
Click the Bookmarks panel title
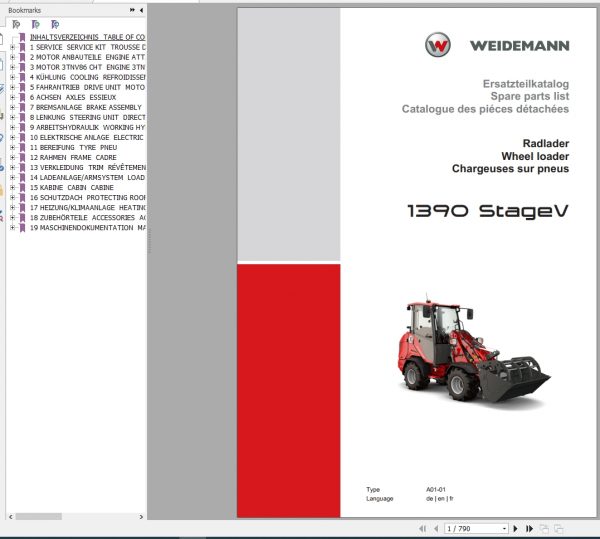[x=24, y=10]
